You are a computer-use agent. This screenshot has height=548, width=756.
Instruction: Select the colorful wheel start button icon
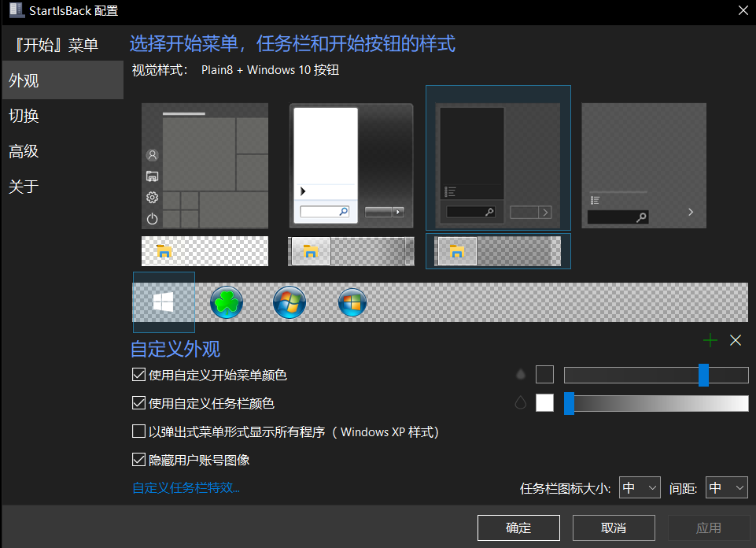pos(352,302)
